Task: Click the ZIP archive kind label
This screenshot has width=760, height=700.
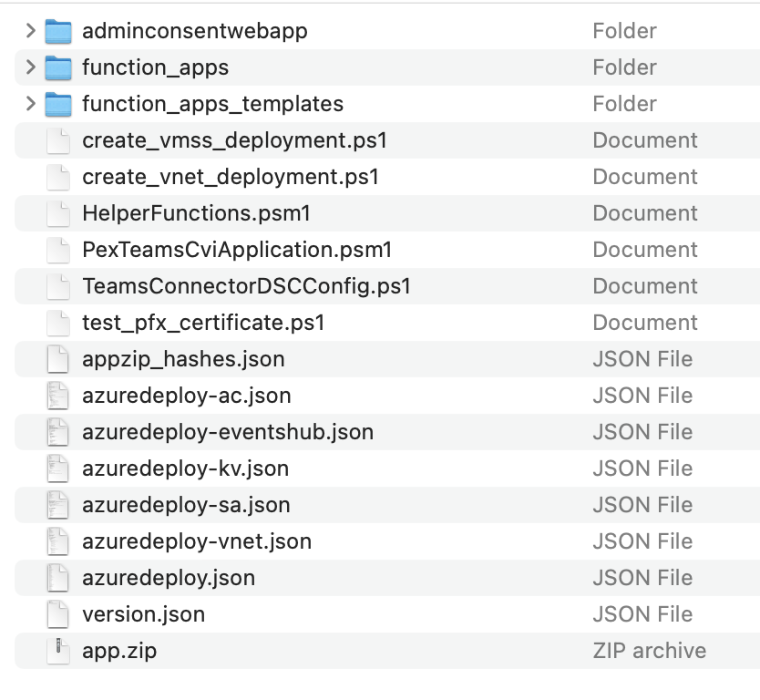Action: (x=649, y=651)
